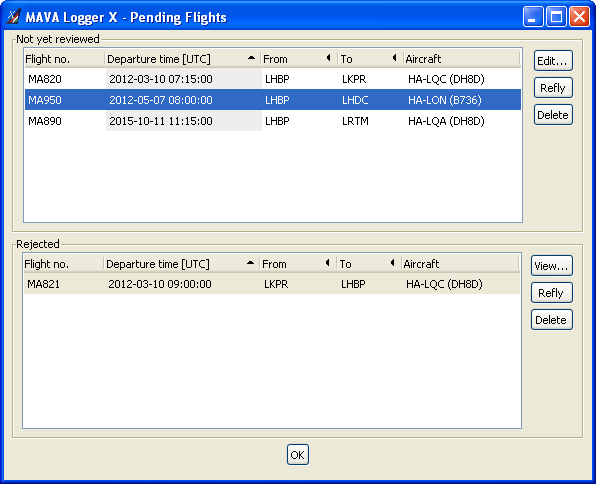View the rejected flight details
This screenshot has width=596, height=484.
pyautogui.click(x=552, y=266)
